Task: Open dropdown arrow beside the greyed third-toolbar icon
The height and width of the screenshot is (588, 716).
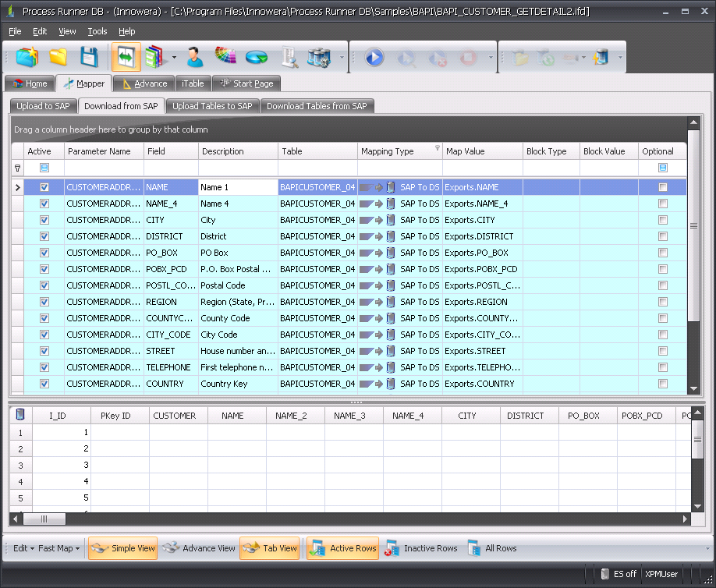Action: pos(583,58)
